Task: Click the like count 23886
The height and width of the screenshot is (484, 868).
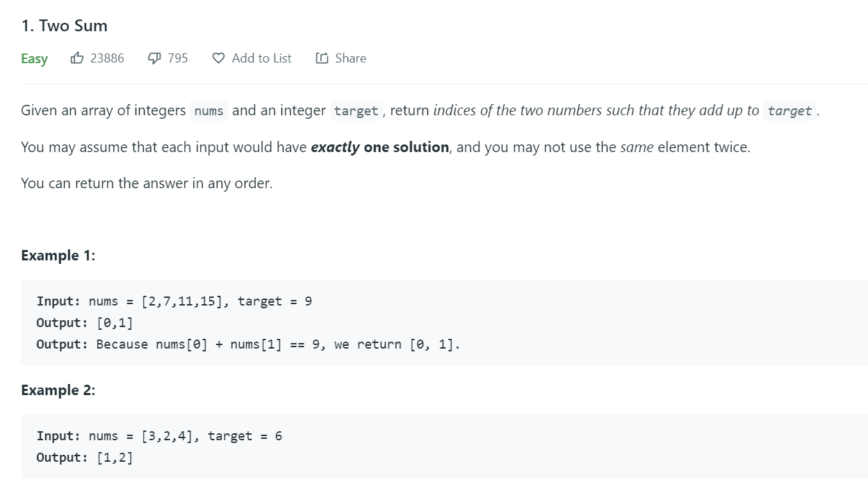Action: (107, 58)
